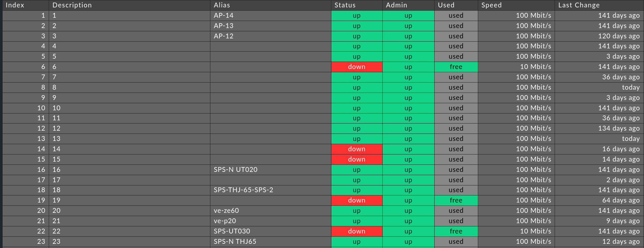
Task: Click the Admin column header
Action: [397, 5]
